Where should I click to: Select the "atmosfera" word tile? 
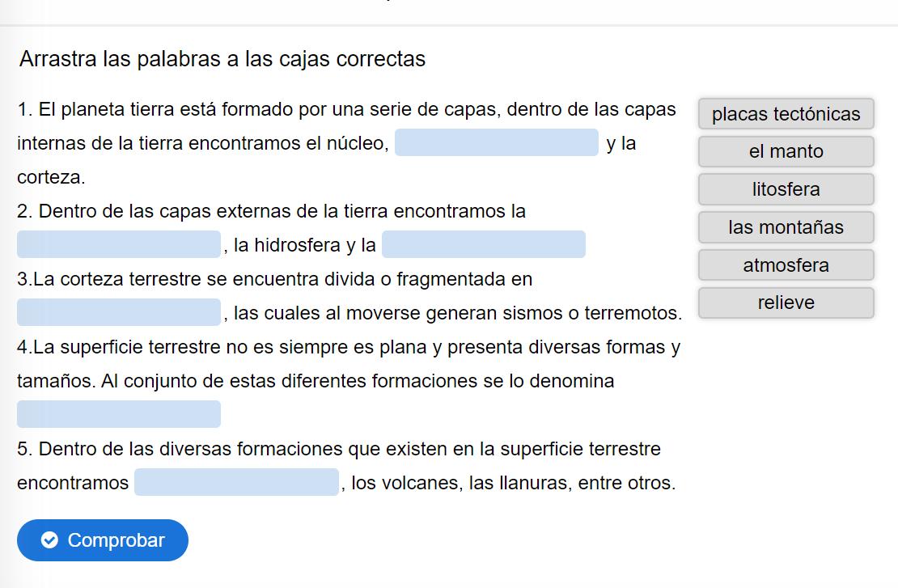tap(786, 265)
